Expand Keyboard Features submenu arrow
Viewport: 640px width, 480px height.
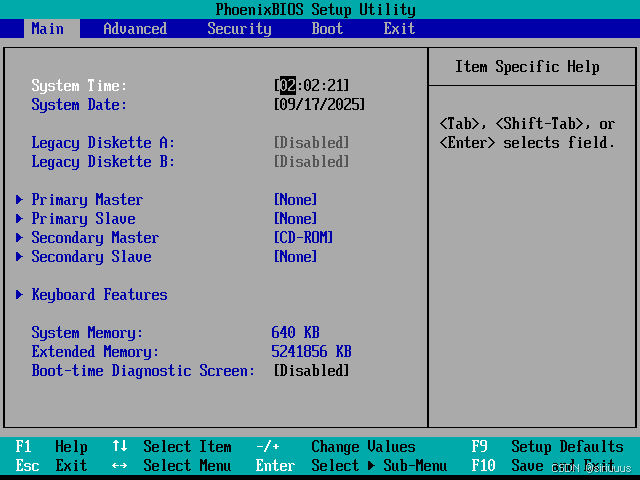[19, 295]
